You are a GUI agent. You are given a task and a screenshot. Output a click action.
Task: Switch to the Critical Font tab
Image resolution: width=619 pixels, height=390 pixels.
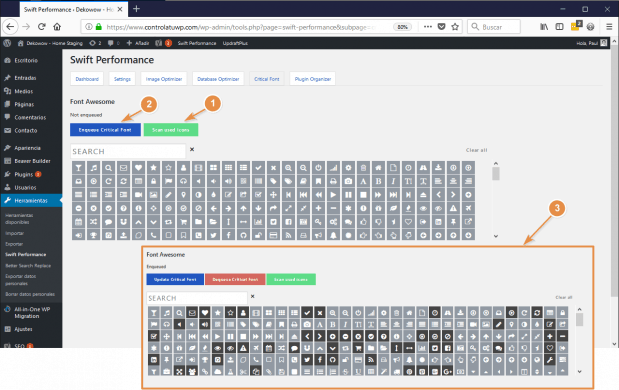[x=266, y=79]
